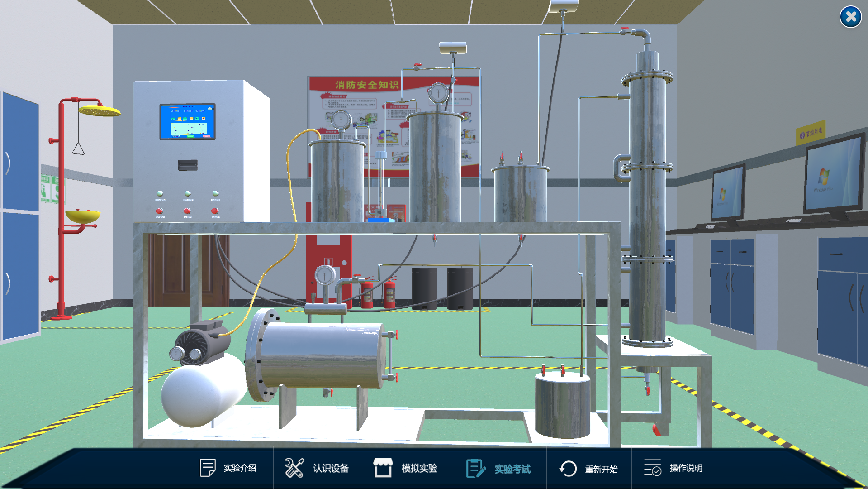
Task: Flip the black breaker switch on cabinet
Action: click(x=188, y=165)
